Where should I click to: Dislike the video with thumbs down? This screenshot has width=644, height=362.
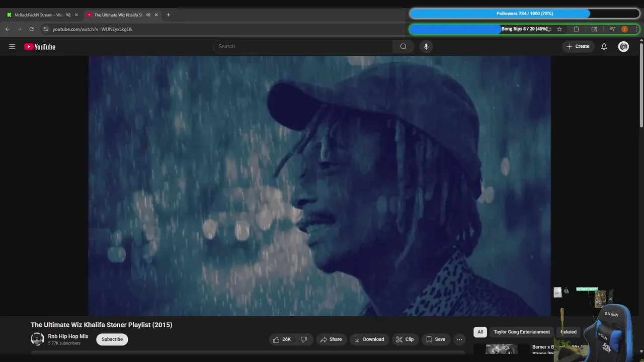tap(304, 339)
